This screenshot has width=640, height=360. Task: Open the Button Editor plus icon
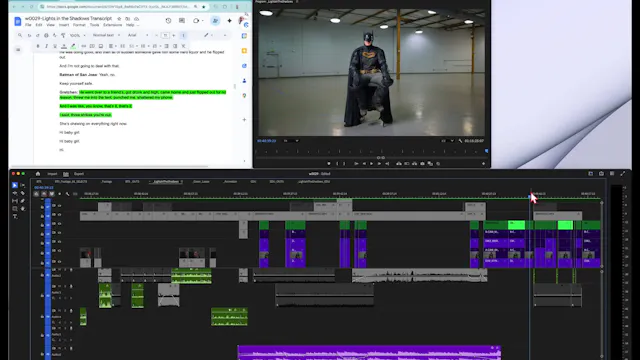tap(483, 164)
